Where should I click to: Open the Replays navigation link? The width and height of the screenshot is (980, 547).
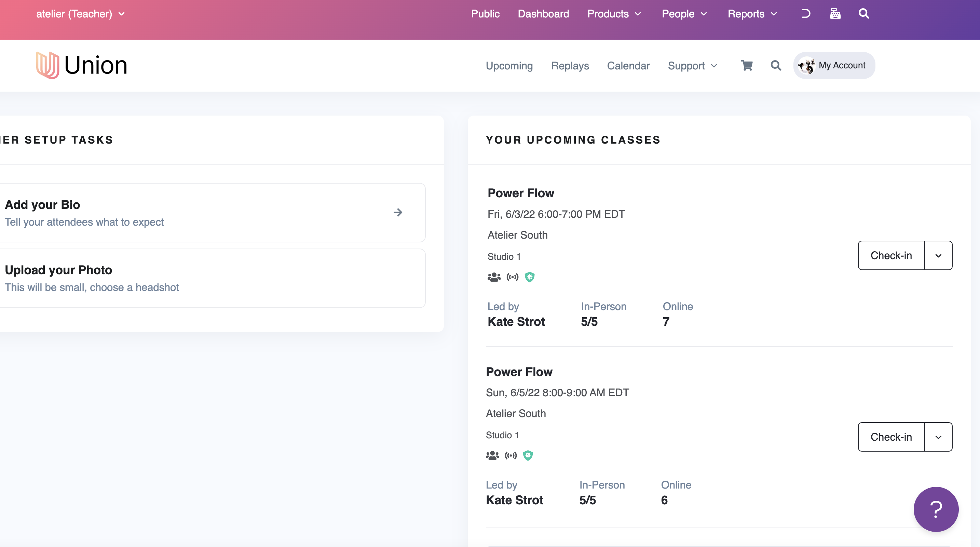point(570,66)
